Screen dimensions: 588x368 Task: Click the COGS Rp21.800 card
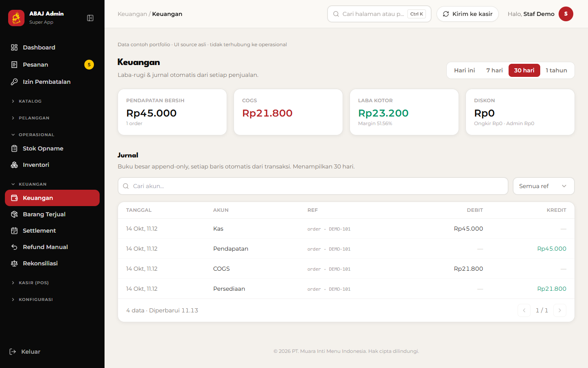(x=288, y=112)
